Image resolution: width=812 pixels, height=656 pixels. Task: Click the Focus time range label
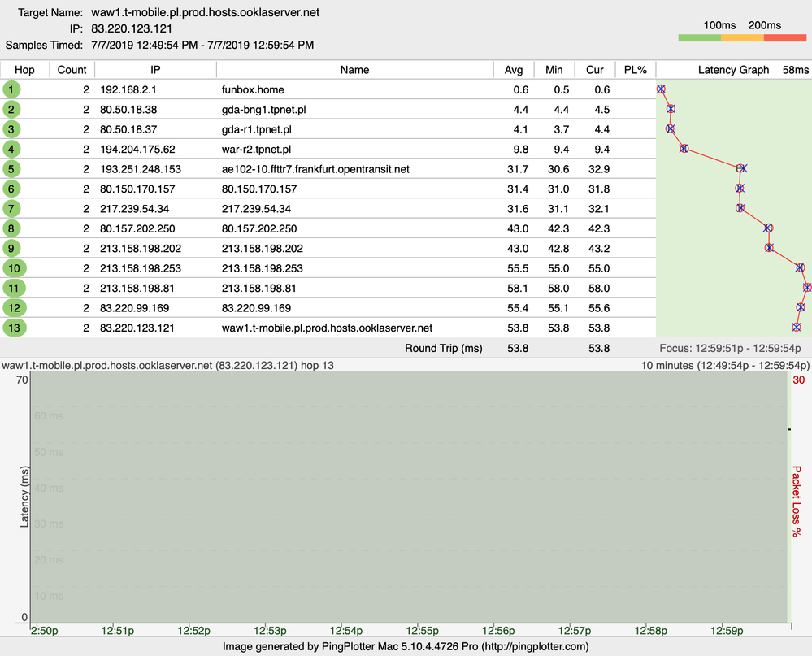pyautogui.click(x=730, y=348)
